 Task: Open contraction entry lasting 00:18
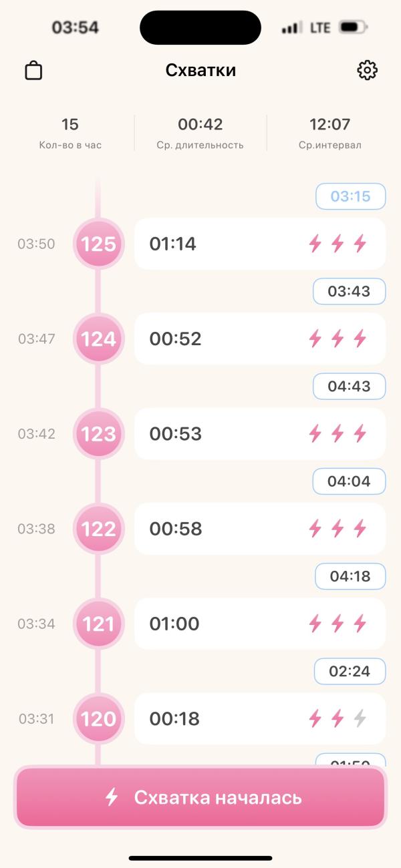point(260,719)
